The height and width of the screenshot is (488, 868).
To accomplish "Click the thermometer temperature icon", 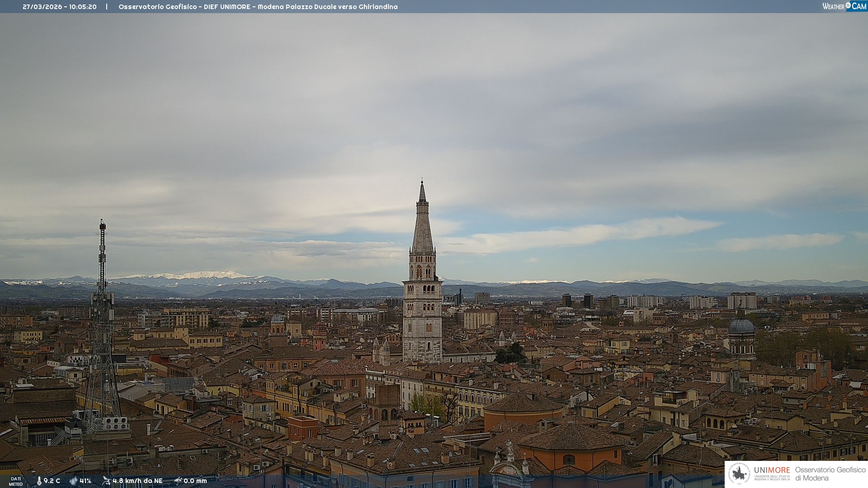I will click(x=39, y=481).
